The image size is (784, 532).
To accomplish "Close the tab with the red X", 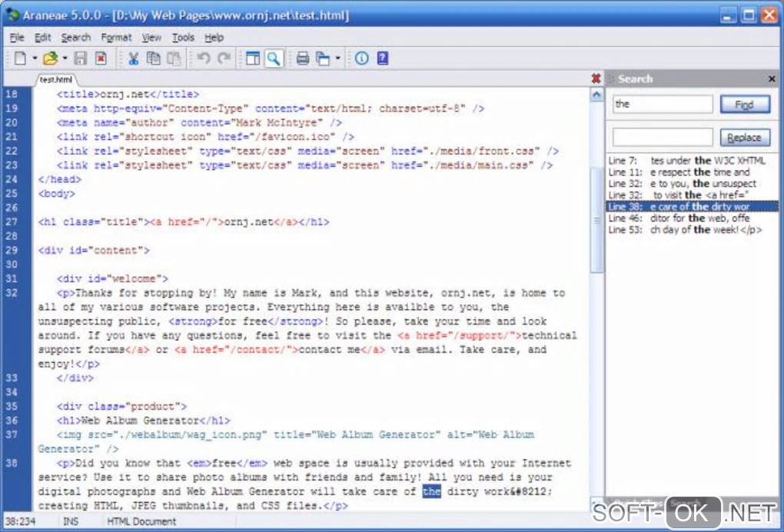I will click(x=596, y=78).
